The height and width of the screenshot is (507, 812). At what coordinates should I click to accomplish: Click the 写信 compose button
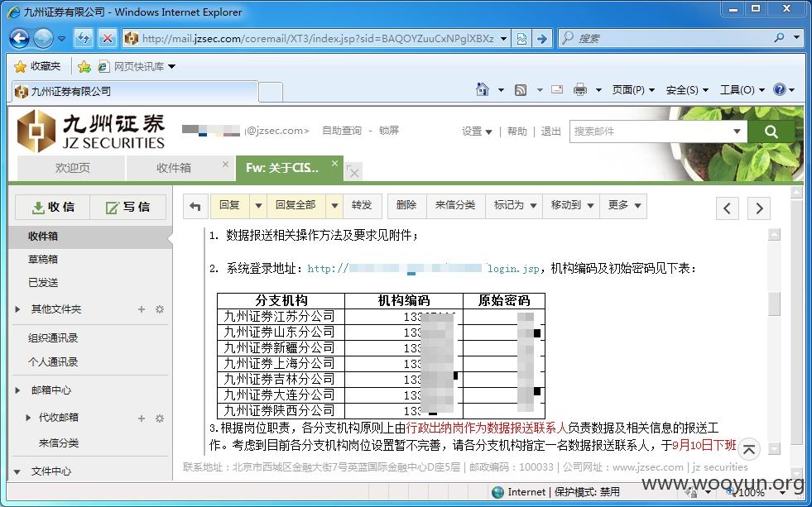pos(128,207)
